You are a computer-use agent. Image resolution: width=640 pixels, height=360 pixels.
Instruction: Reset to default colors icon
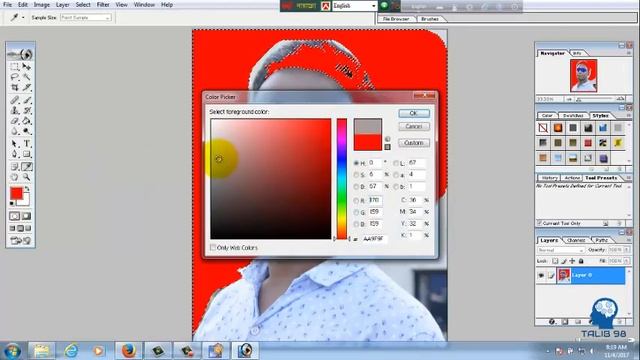pos(12,203)
